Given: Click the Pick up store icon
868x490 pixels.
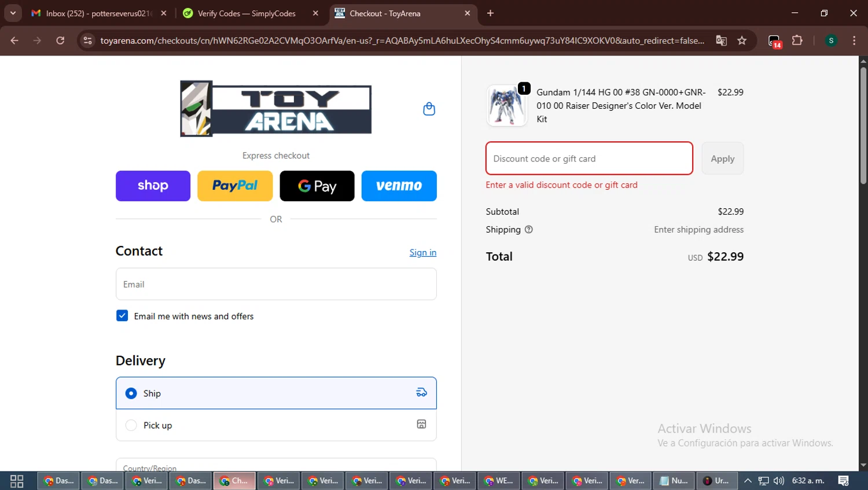Looking at the screenshot, I should 421,424.
